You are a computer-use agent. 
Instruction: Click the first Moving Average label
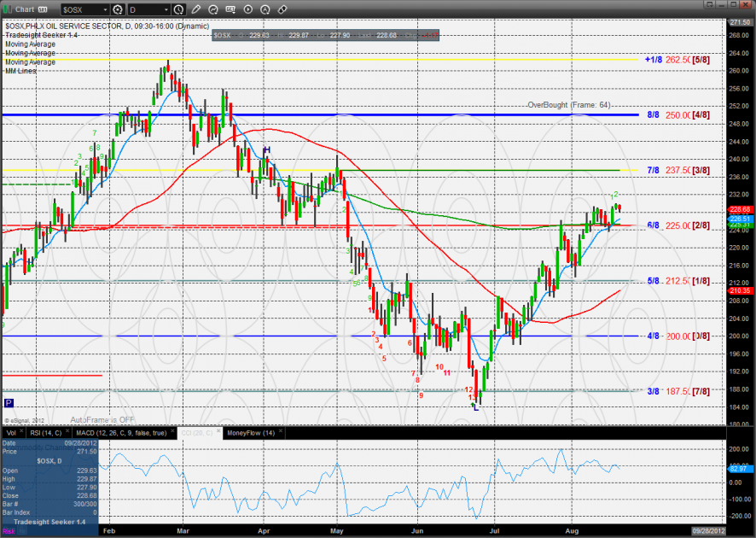click(30, 44)
